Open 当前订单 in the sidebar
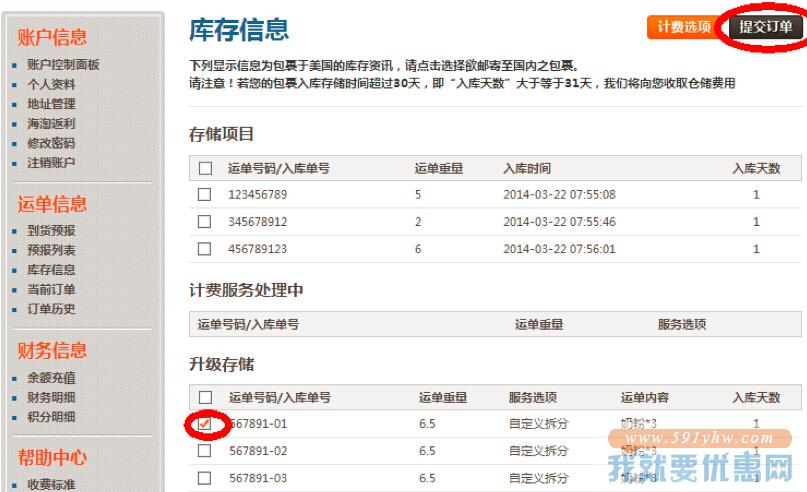807x492 pixels. pyautogui.click(x=51, y=289)
